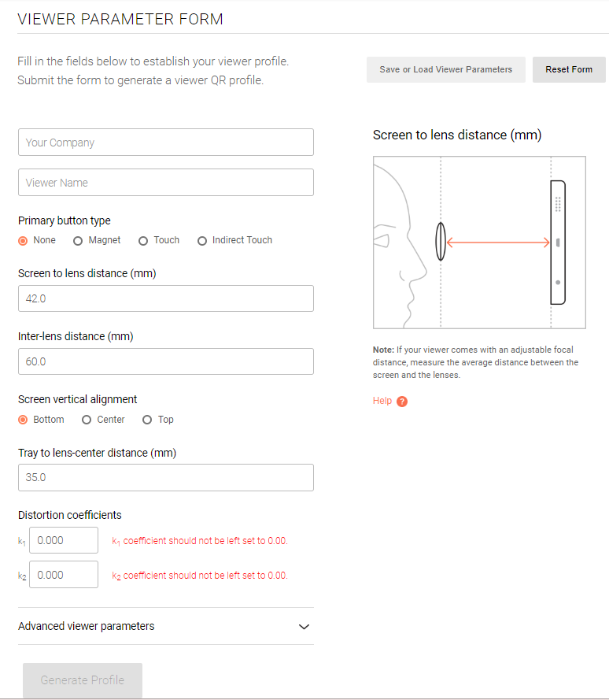The image size is (609, 700).
Task: Select the None primary button type
Action: coord(23,240)
